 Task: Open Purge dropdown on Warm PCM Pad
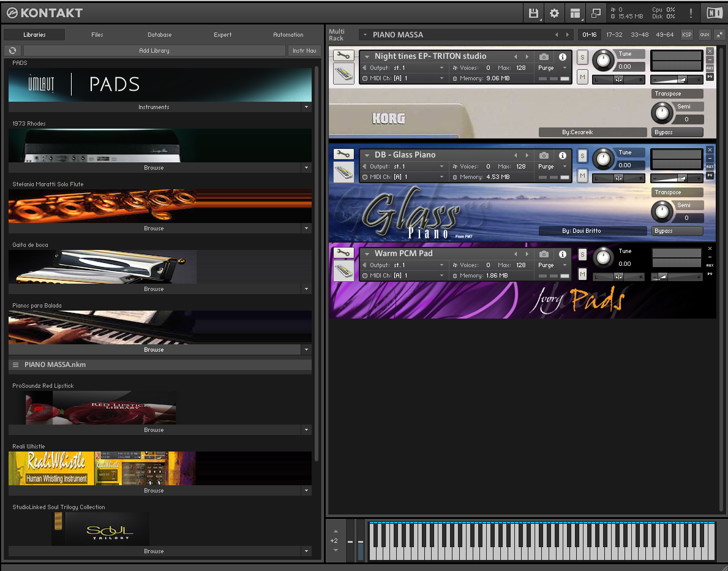click(x=565, y=265)
